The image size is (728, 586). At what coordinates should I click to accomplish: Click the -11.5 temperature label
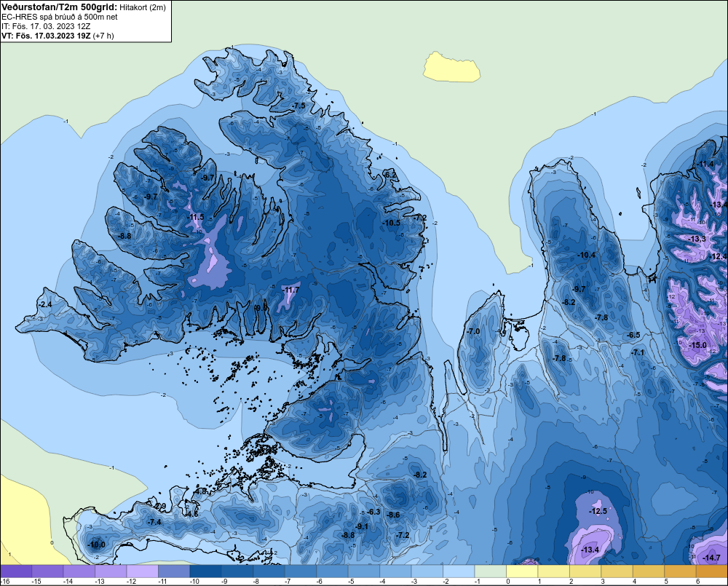pyautogui.click(x=195, y=217)
